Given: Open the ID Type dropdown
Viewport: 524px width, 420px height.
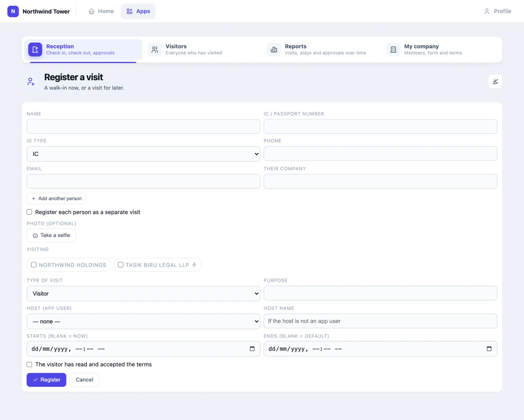Looking at the screenshot, I should point(143,154).
